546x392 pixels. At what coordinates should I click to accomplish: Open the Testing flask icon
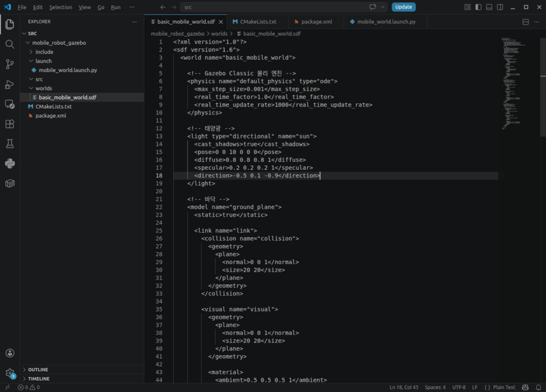(10, 144)
